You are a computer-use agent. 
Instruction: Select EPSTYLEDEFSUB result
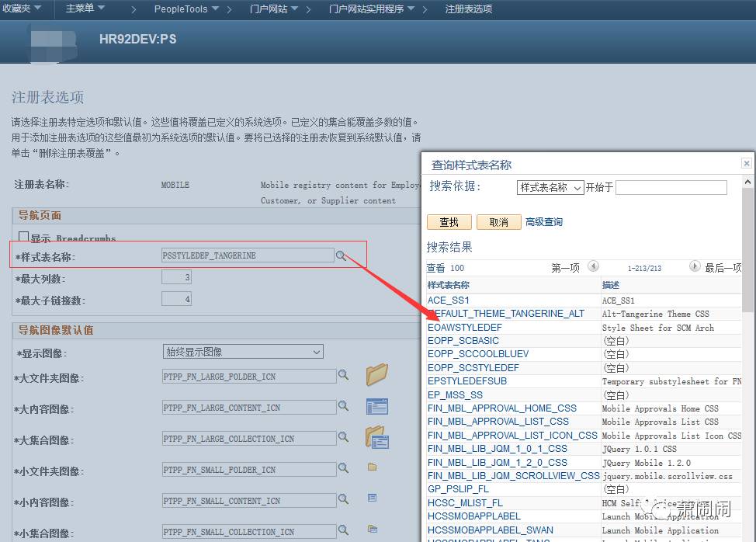click(x=467, y=381)
